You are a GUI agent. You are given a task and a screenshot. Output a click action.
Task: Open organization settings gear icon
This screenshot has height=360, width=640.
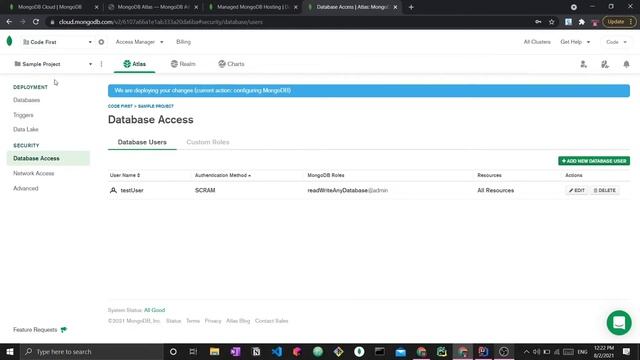coord(101,42)
